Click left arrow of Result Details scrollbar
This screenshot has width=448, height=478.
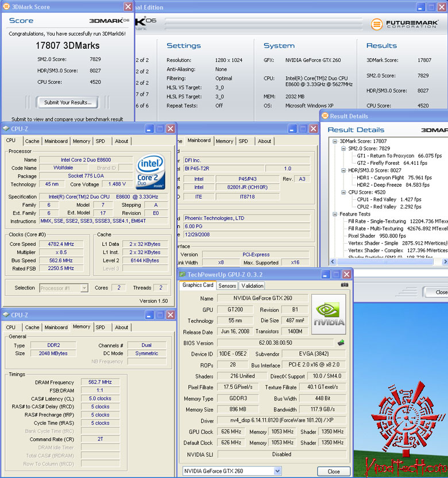333,261
